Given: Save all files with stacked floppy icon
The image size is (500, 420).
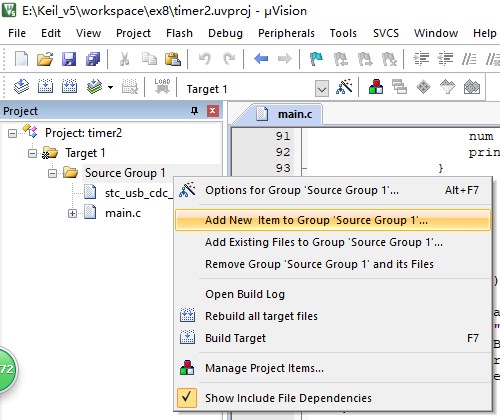Looking at the screenshot, I should tap(93, 59).
